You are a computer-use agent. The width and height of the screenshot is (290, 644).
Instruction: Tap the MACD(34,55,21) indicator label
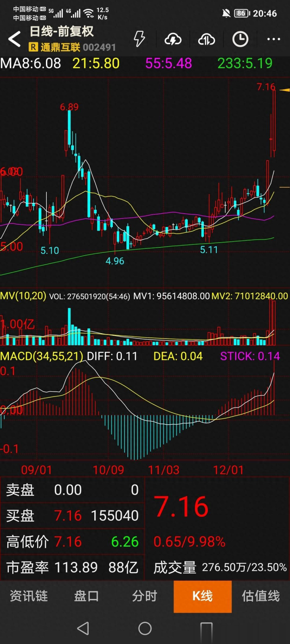pyautogui.click(x=41, y=356)
